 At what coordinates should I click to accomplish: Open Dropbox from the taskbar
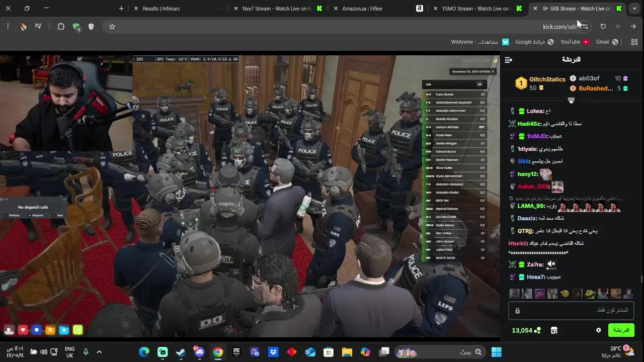click(273, 352)
